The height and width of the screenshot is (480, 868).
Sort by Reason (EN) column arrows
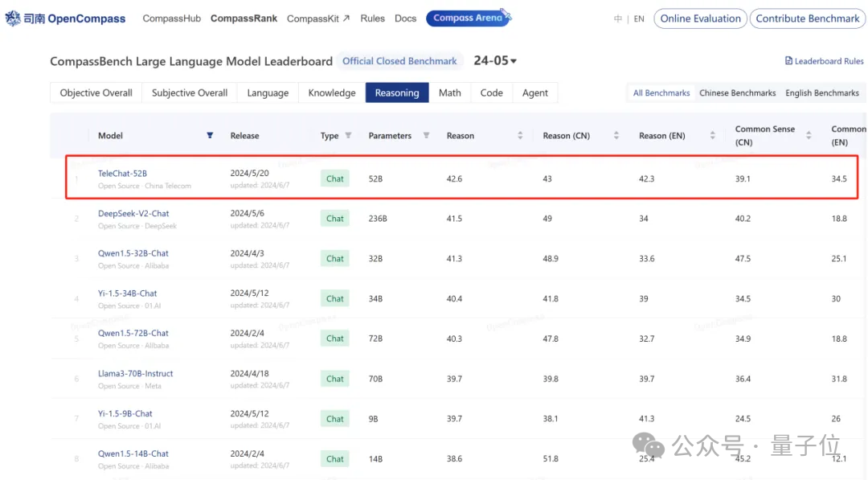pos(713,136)
